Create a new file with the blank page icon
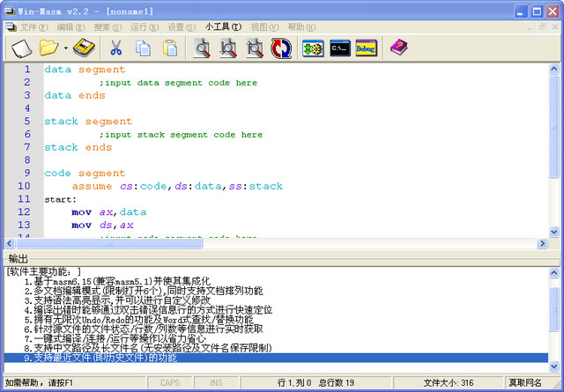Screen dimensions: 564x392 21,48
